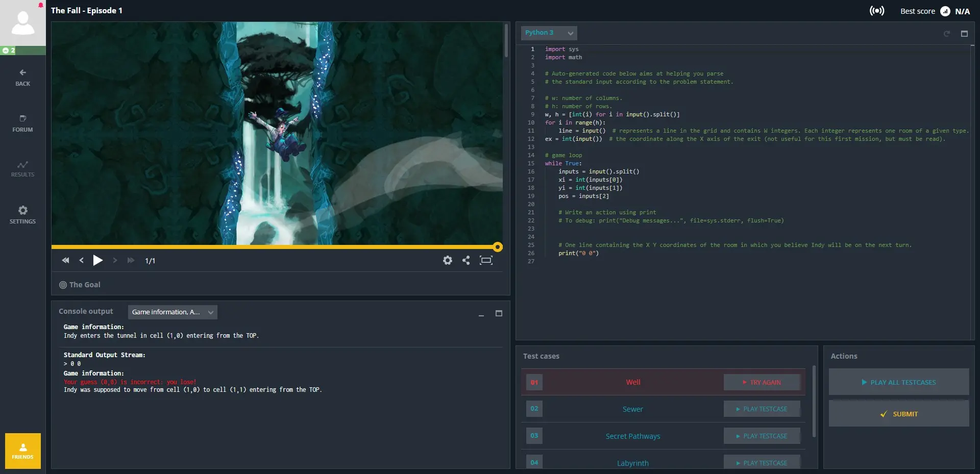Click PLAY ALL TESTCASES

tap(899, 382)
